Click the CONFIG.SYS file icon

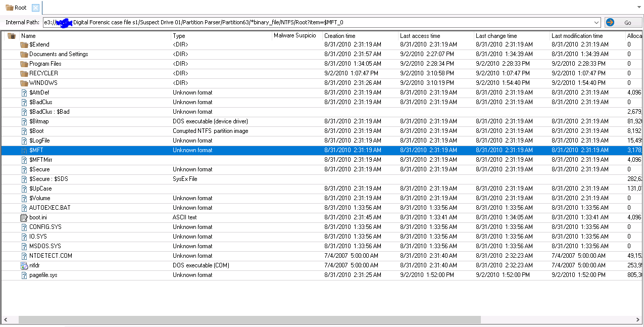(24, 227)
